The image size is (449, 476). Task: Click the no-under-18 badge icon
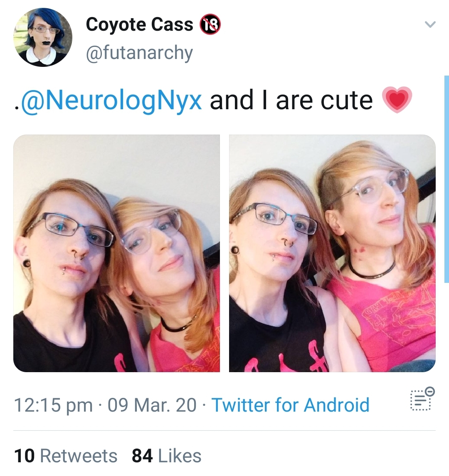pos(210,24)
